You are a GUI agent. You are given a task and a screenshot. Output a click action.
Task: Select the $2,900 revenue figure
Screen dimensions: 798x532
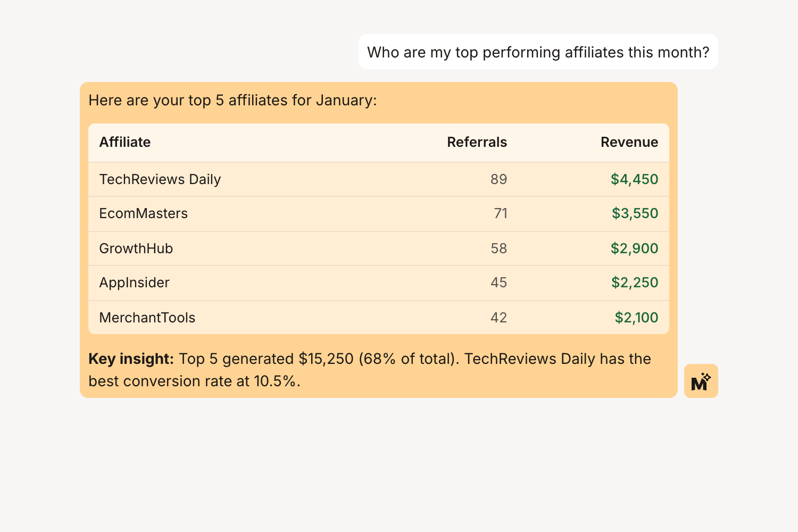635,248
